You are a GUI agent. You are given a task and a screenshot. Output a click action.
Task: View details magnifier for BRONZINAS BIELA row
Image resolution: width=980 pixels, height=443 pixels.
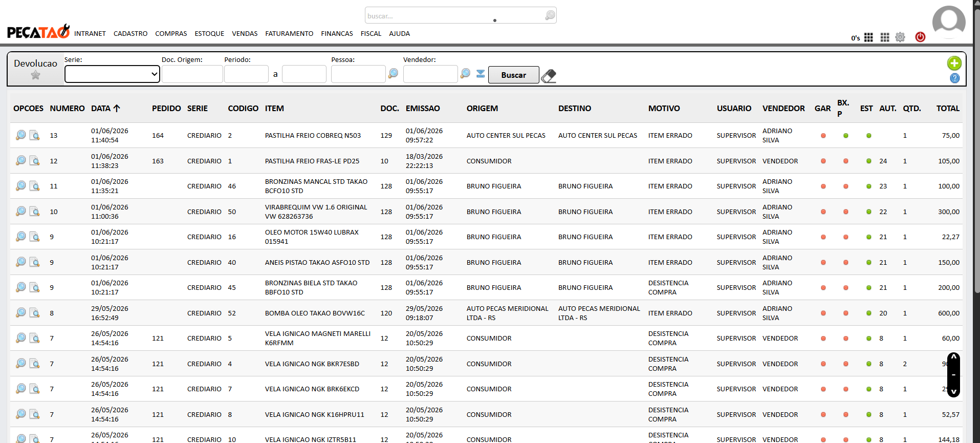point(21,287)
